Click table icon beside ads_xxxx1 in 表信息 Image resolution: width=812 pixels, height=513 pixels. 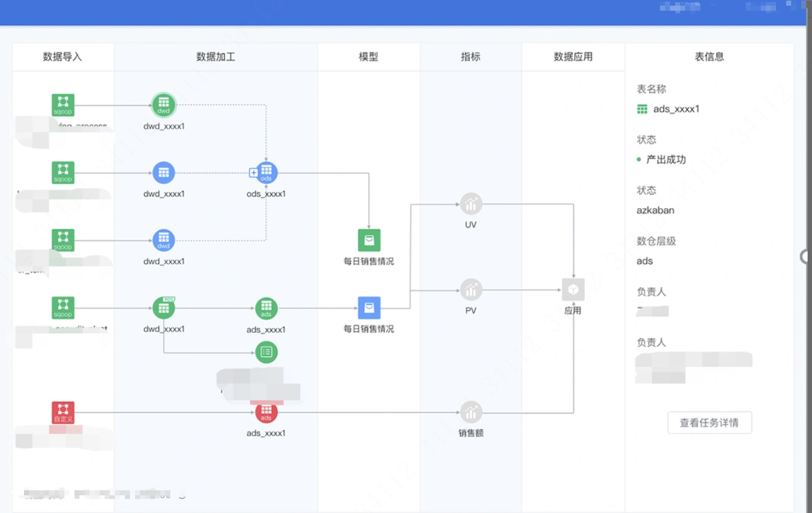(642, 109)
